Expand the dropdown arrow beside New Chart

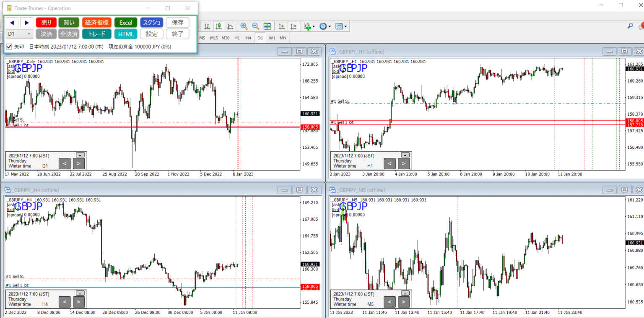pos(314,26)
